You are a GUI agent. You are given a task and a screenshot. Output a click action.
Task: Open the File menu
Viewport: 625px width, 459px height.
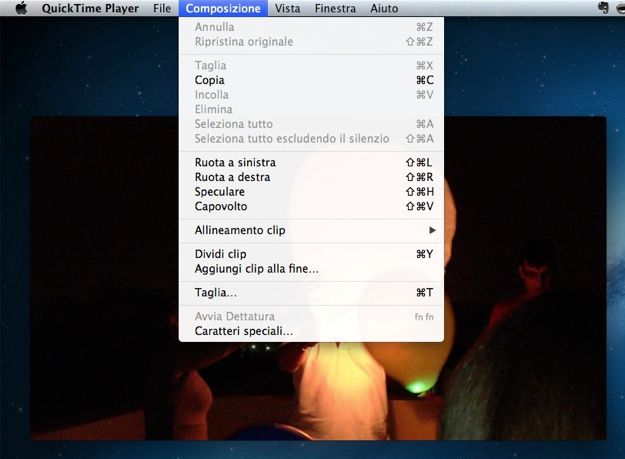[x=162, y=8]
